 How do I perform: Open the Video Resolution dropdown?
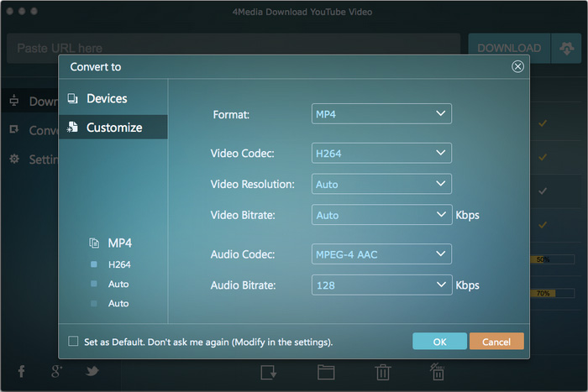(381, 184)
